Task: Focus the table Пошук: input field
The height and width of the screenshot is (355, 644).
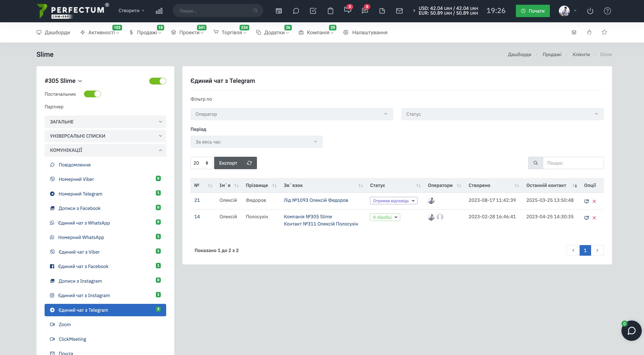Action: click(x=573, y=163)
